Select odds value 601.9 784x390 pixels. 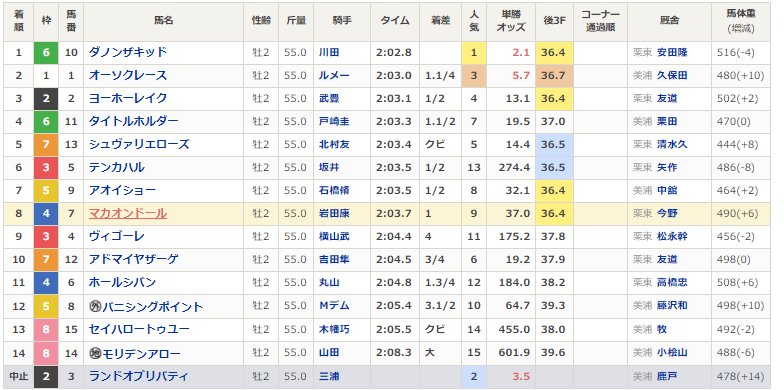pos(514,352)
